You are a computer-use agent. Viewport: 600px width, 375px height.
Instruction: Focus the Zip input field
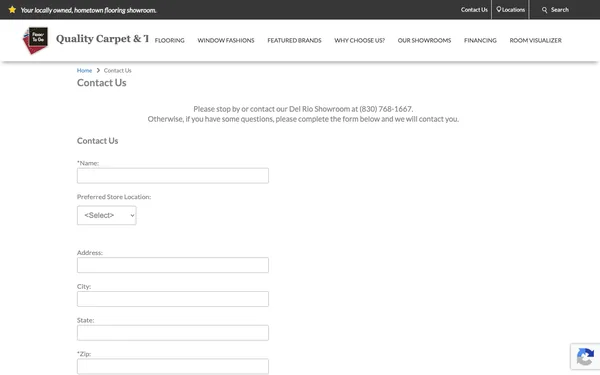tap(173, 366)
